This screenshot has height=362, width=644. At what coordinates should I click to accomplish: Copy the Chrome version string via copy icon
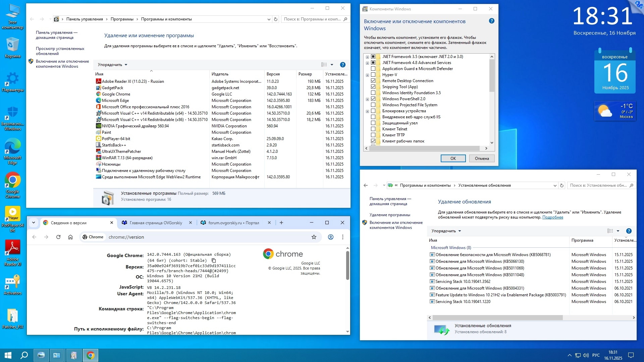pyautogui.click(x=214, y=260)
